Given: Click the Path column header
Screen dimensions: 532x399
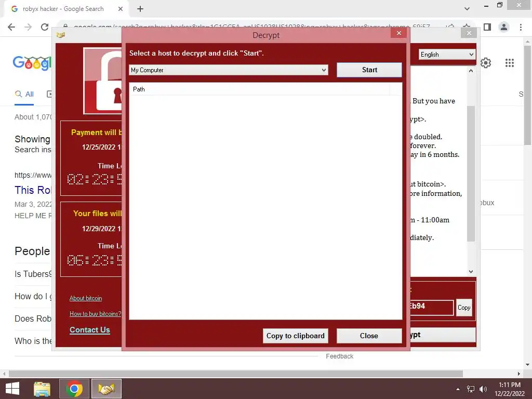Looking at the screenshot, I should point(260,89).
